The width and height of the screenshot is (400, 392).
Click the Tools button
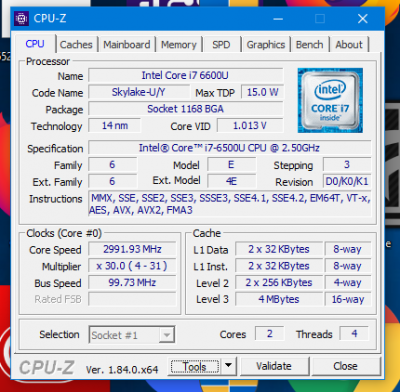coord(195,366)
